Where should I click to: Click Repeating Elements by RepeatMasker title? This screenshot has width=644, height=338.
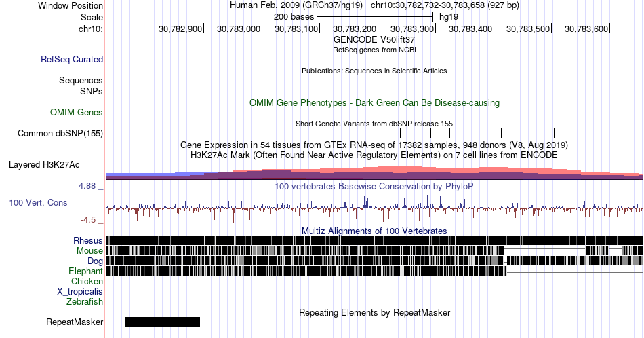[x=374, y=312]
